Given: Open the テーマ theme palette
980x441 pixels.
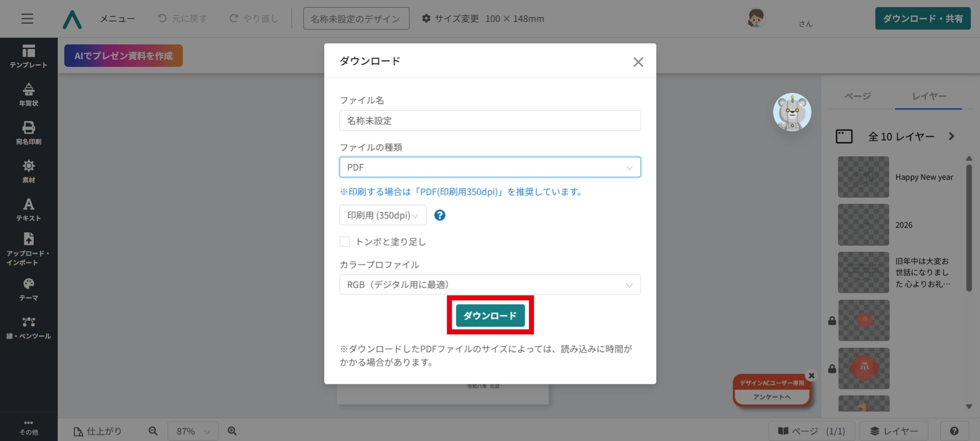Looking at the screenshot, I should point(29,289).
